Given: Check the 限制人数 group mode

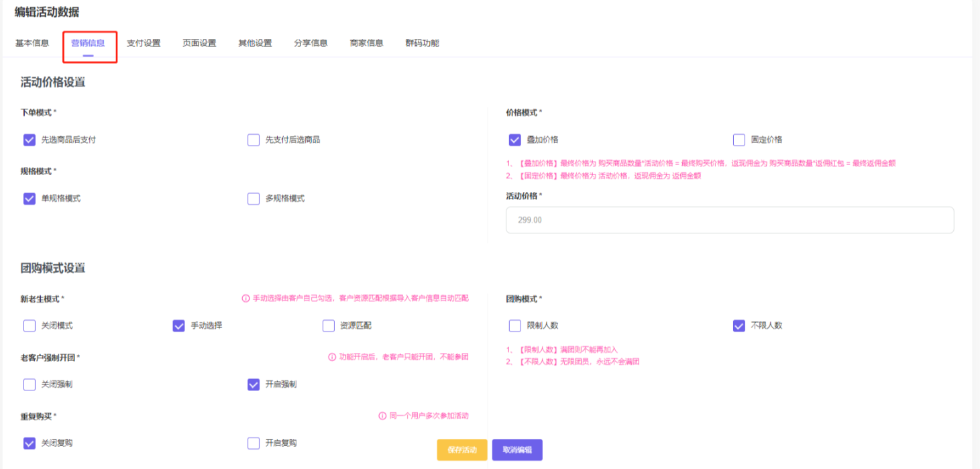Looking at the screenshot, I should [514, 325].
